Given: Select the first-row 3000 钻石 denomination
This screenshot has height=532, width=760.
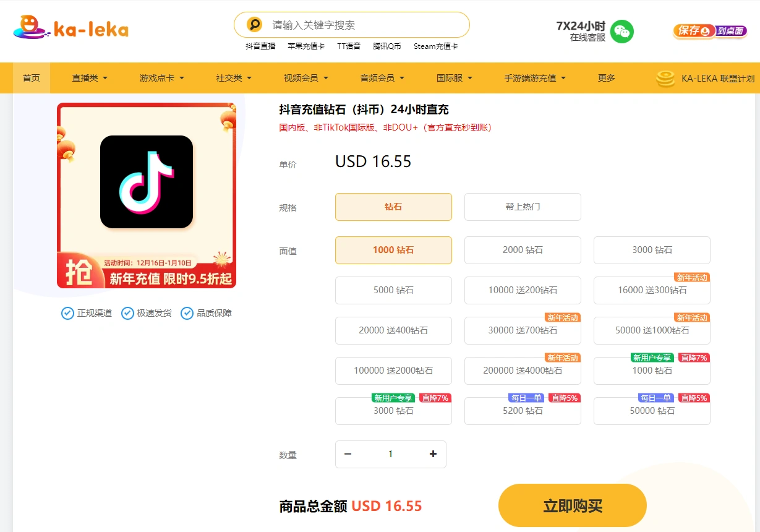Looking at the screenshot, I should coord(652,250).
